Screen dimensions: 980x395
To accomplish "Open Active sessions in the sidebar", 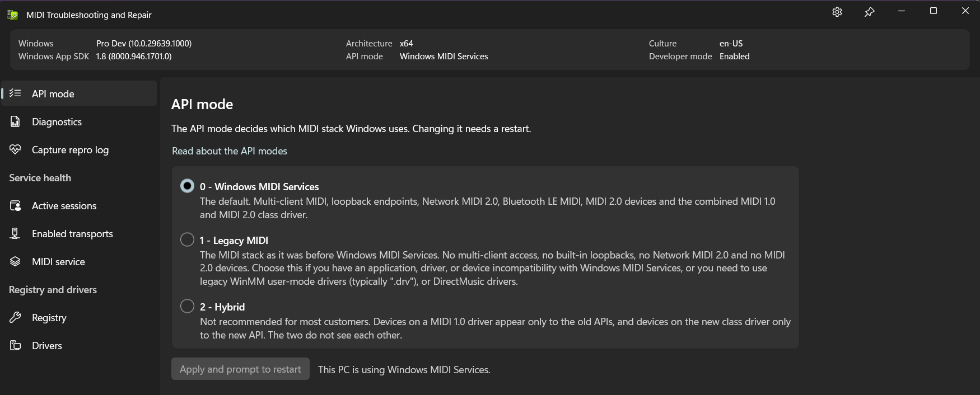I will (x=79, y=205).
